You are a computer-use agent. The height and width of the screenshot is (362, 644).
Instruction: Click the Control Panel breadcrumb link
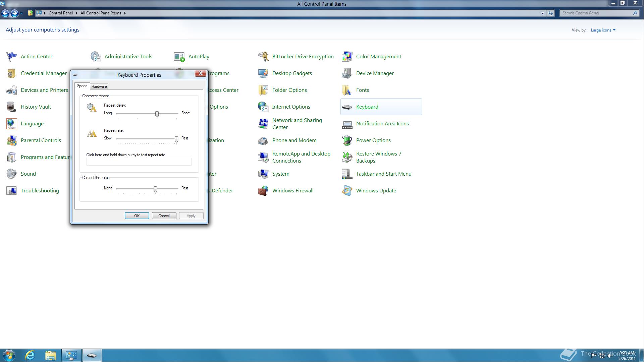pyautogui.click(x=60, y=13)
